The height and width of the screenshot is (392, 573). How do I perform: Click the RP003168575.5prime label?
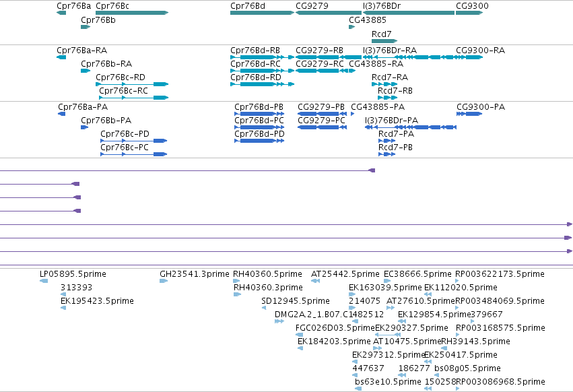pos(500,327)
